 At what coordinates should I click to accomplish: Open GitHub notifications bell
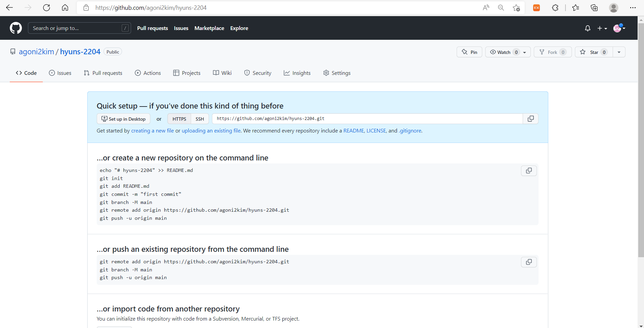[x=588, y=28]
